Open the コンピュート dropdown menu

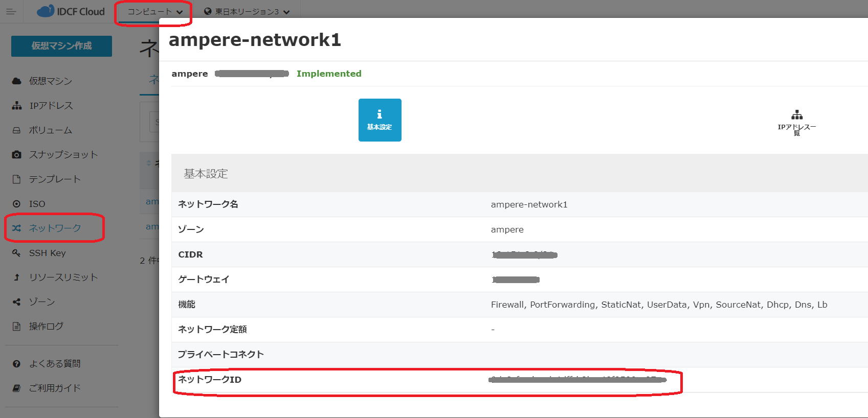pyautogui.click(x=154, y=12)
